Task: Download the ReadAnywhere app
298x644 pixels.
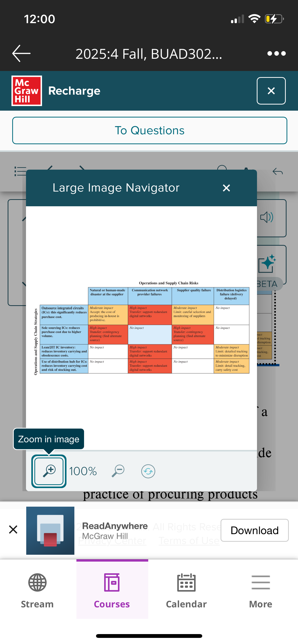Action: coord(254,530)
